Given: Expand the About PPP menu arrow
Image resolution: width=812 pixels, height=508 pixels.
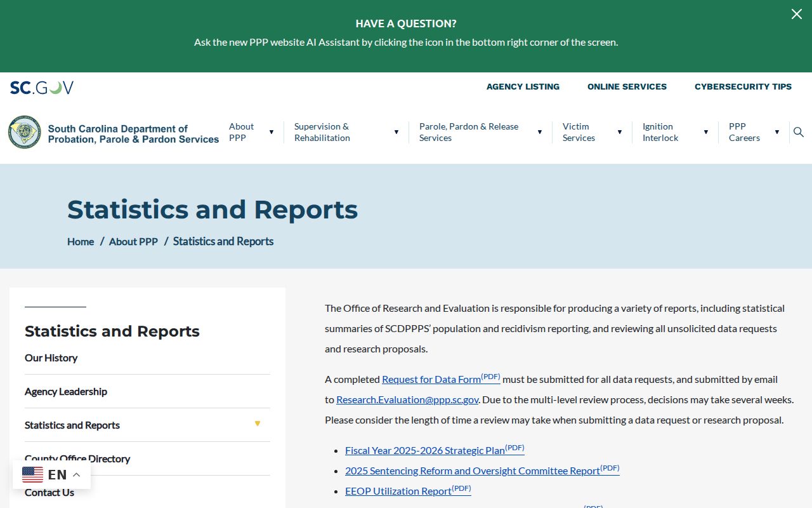Looking at the screenshot, I should pos(272,132).
